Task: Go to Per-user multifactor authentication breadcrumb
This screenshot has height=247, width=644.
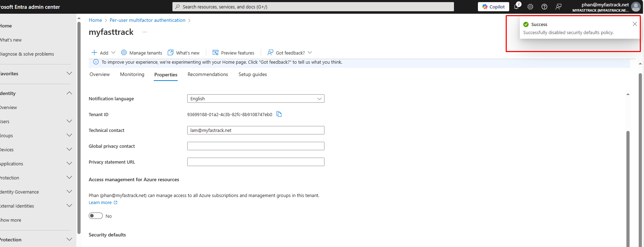Action: 147,20
